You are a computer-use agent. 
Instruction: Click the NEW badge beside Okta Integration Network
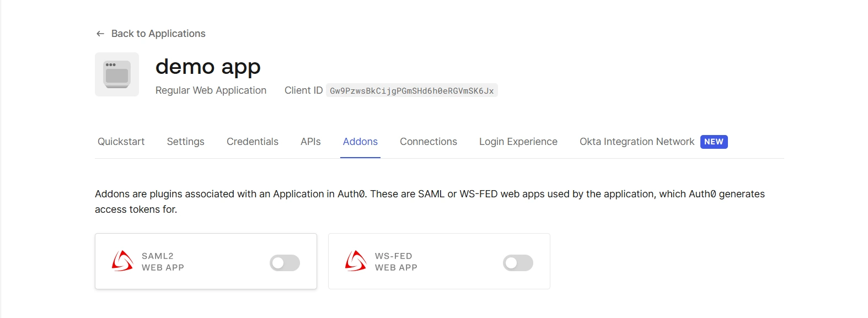714,142
